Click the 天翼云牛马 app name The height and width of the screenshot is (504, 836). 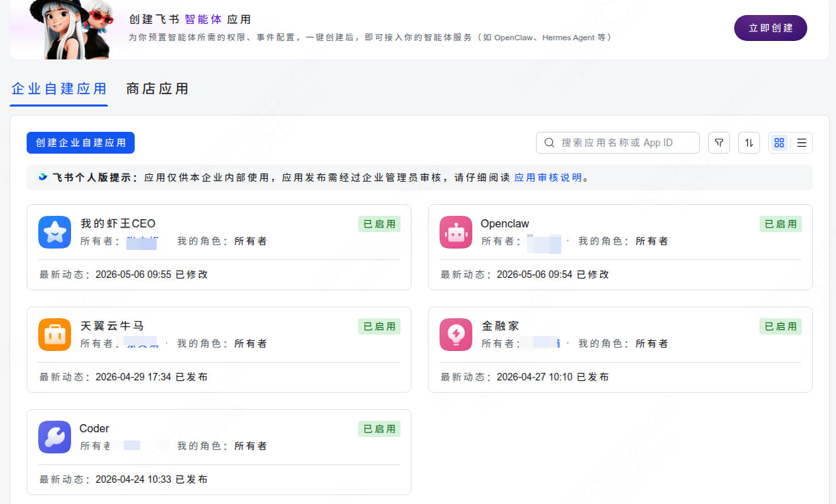pos(112,326)
